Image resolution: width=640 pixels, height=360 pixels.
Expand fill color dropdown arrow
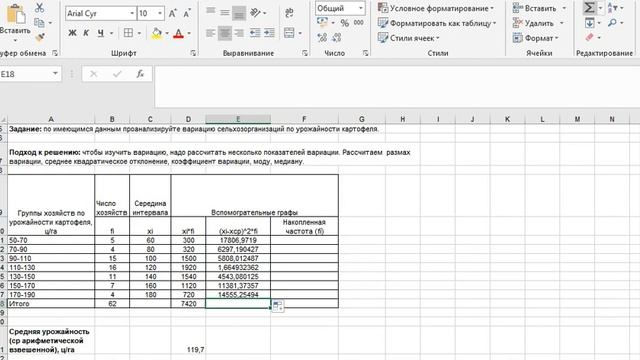tap(167, 33)
